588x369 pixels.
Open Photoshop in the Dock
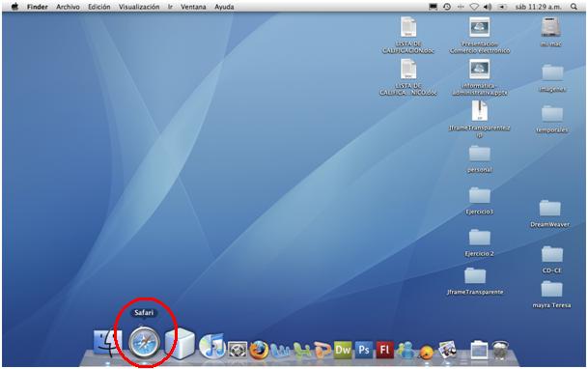click(364, 350)
